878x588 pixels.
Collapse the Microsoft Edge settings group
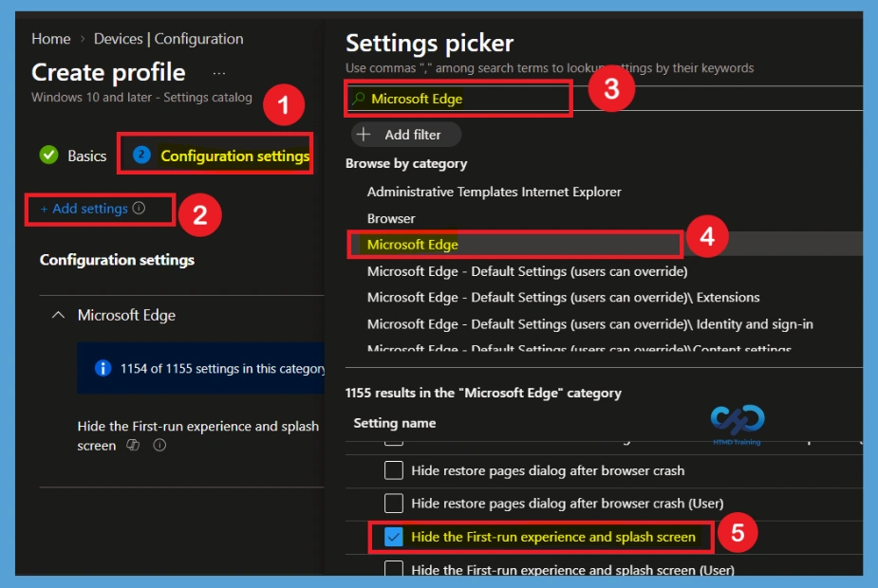(58, 315)
